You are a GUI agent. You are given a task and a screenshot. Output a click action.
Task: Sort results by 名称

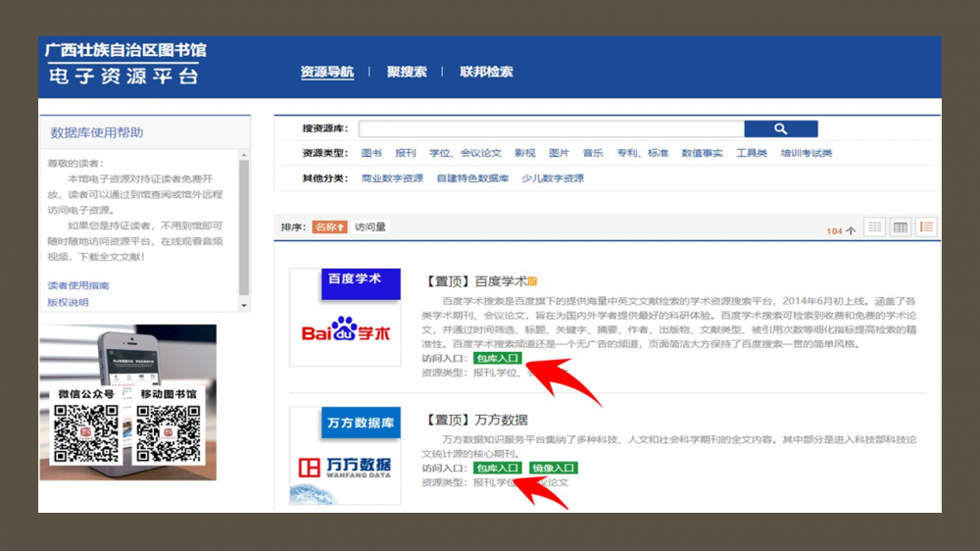pos(329,227)
